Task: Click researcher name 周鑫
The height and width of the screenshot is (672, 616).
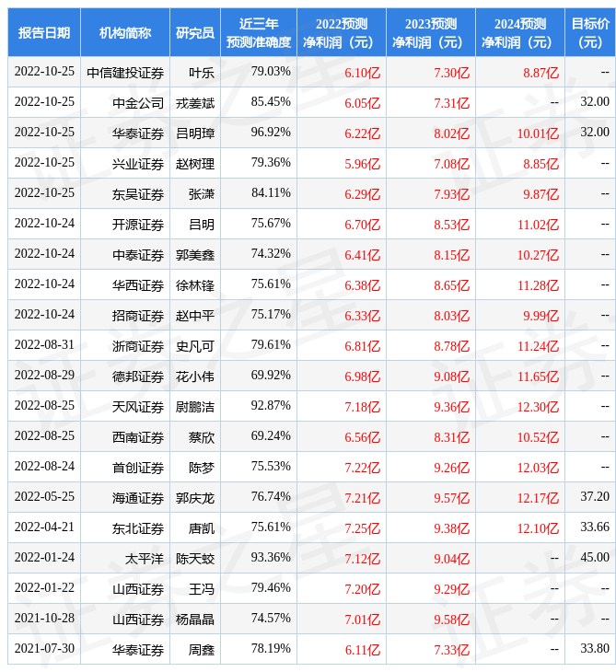Action: 202,651
